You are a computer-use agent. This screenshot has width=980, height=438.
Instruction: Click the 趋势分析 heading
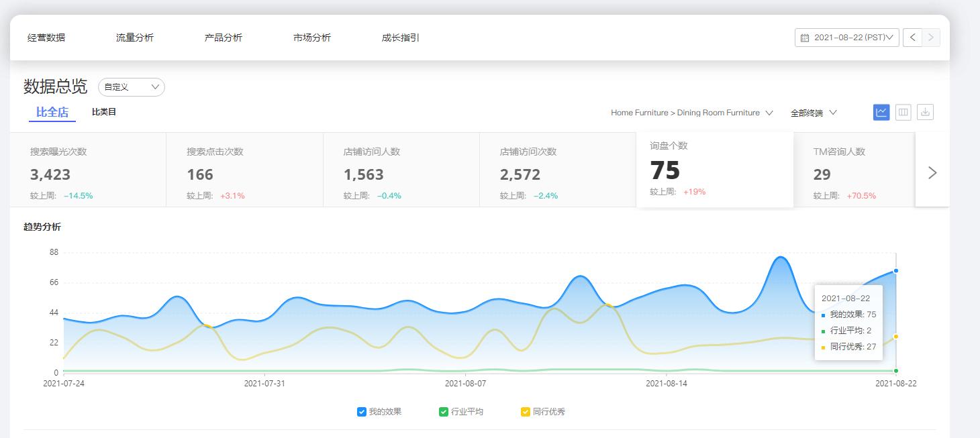point(42,227)
